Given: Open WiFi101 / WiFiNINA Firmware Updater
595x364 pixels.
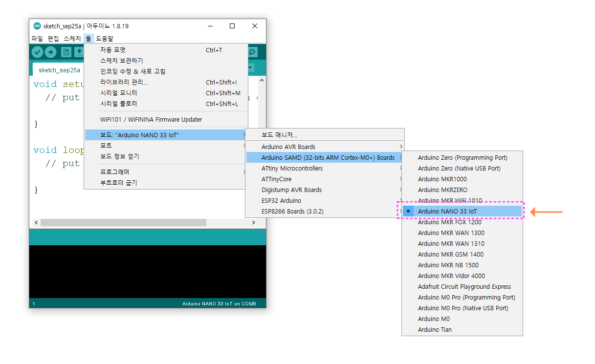Looking at the screenshot, I should 166,119.
